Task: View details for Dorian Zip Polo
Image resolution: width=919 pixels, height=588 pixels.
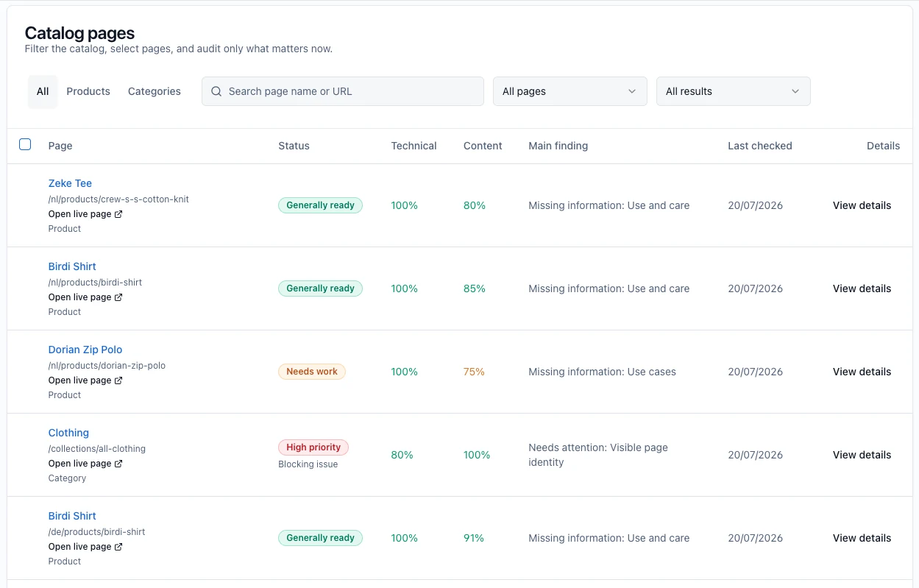Action: click(x=862, y=372)
